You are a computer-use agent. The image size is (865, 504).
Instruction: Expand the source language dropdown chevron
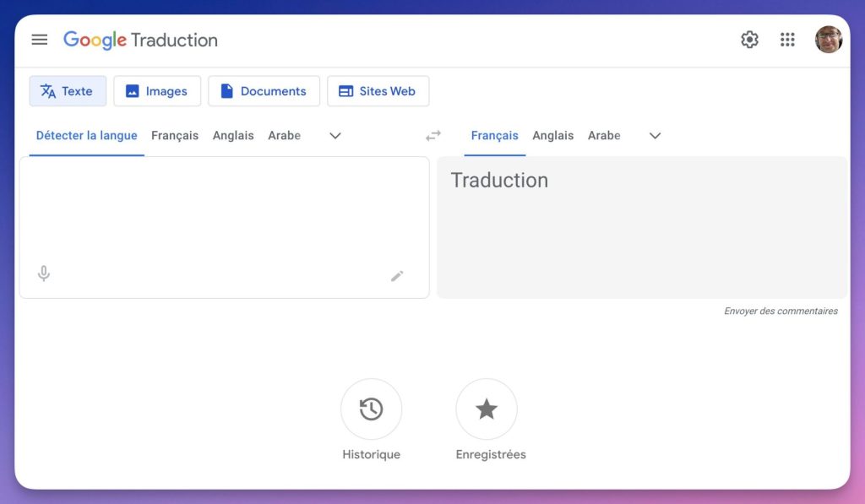click(335, 135)
